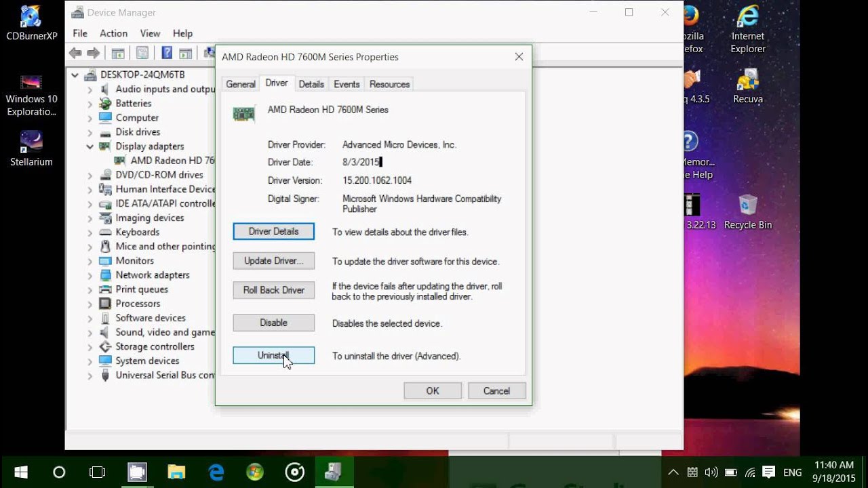This screenshot has width=868, height=488.
Task: Expand the Human Interface Devices node
Action: [x=90, y=189]
